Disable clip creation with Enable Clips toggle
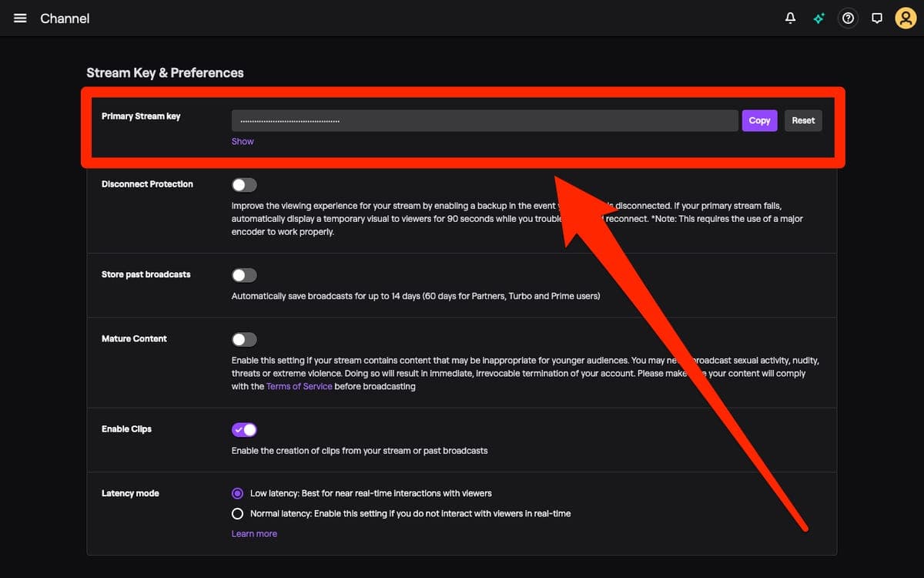Image resolution: width=924 pixels, height=578 pixels. tap(244, 429)
